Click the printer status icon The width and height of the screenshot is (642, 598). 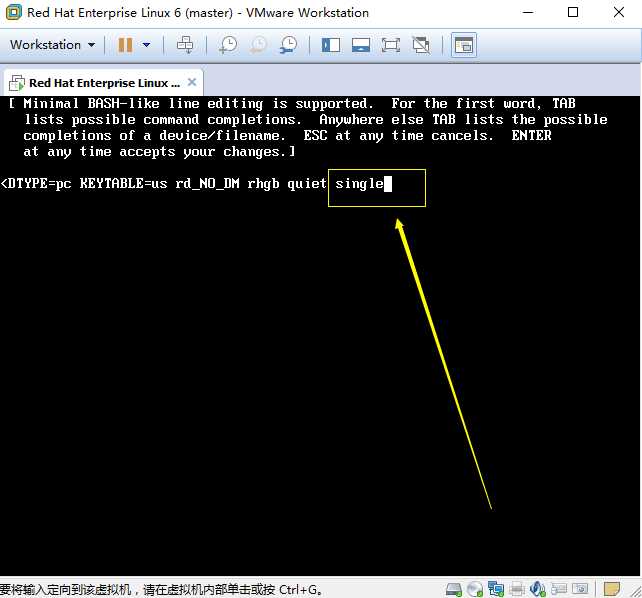[517, 589]
